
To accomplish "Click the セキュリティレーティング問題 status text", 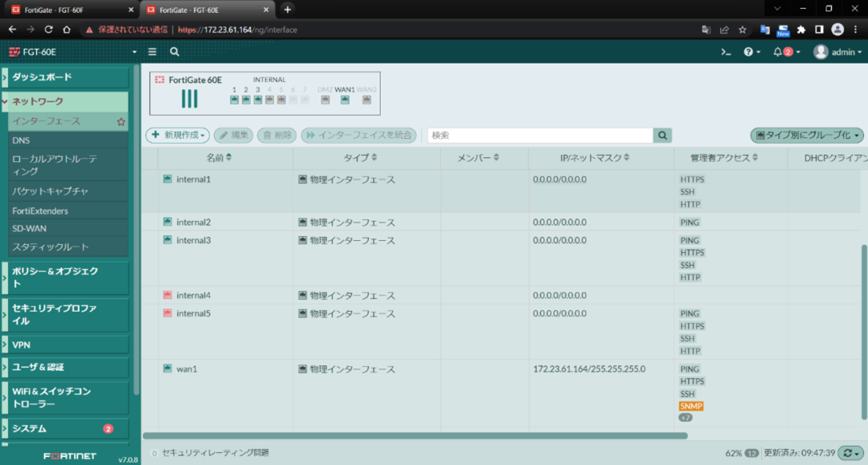I will 215,453.
